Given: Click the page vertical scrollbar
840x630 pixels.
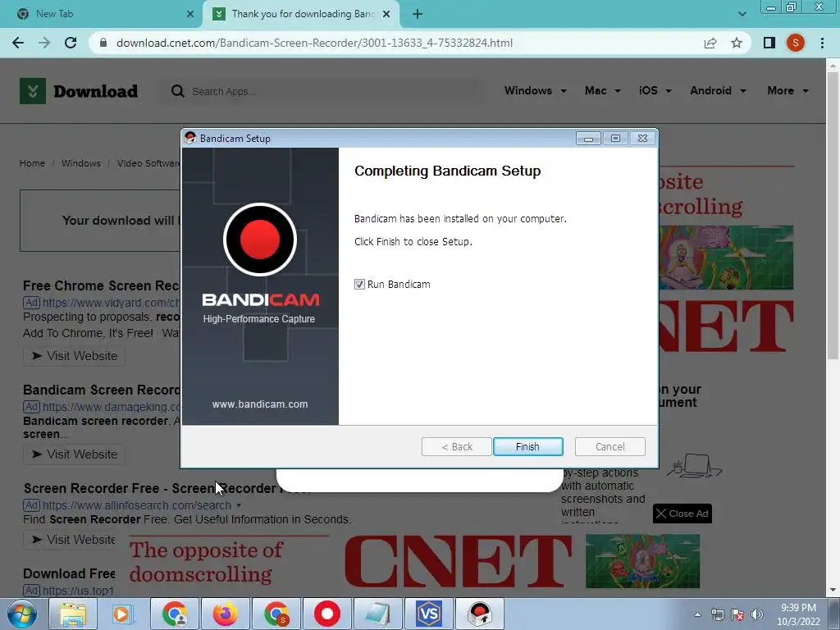Looking at the screenshot, I should (x=833, y=214).
